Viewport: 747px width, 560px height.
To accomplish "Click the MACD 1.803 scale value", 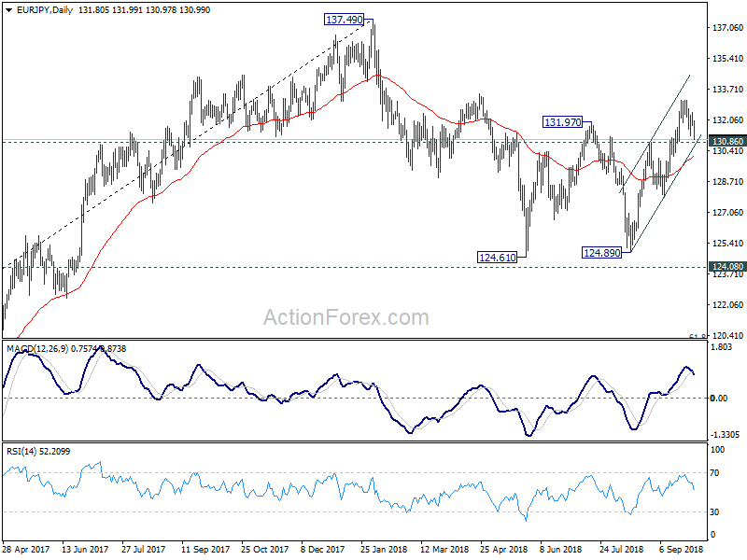I will (x=721, y=347).
